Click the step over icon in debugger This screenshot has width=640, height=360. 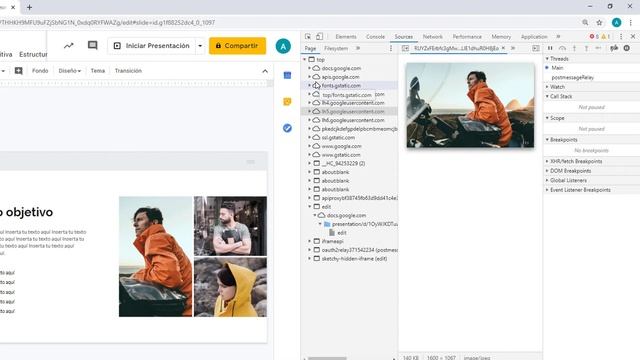pos(562,48)
